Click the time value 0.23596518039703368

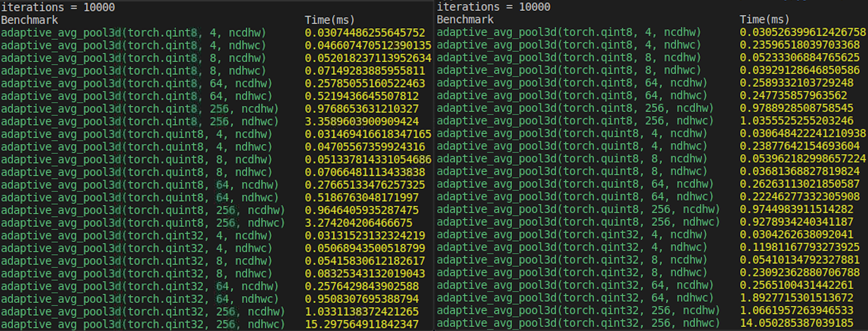pyautogui.click(x=800, y=45)
